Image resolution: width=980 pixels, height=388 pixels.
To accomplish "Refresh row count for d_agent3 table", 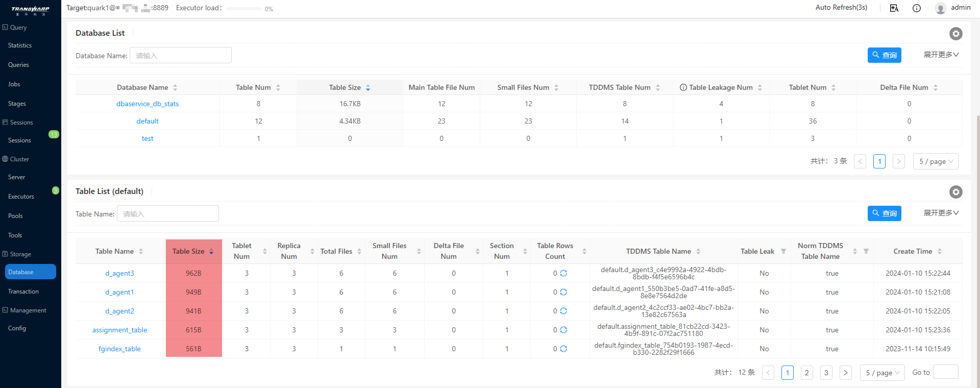I will pos(563,273).
